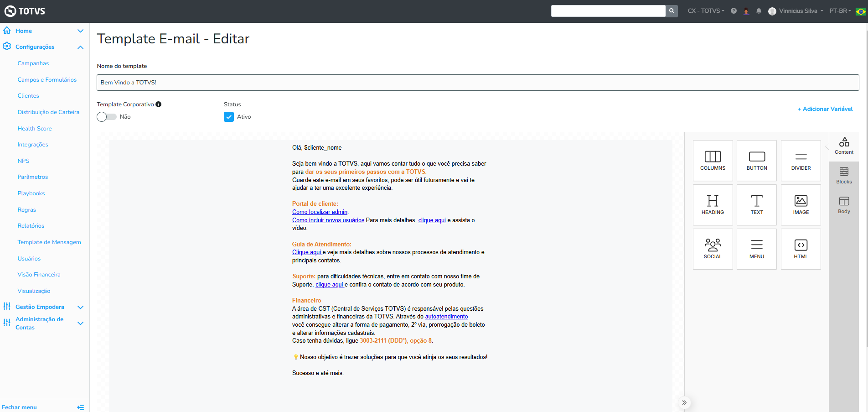
Task: Open the PT-BR language dropdown
Action: pos(840,11)
